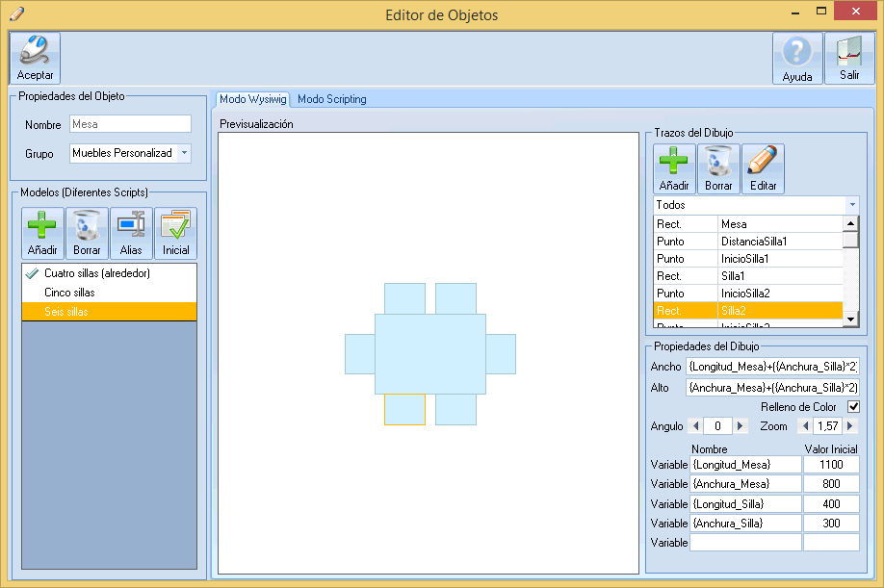Click the Nombre input field containing Mesa
Screen dimensions: 884x588
pos(130,124)
